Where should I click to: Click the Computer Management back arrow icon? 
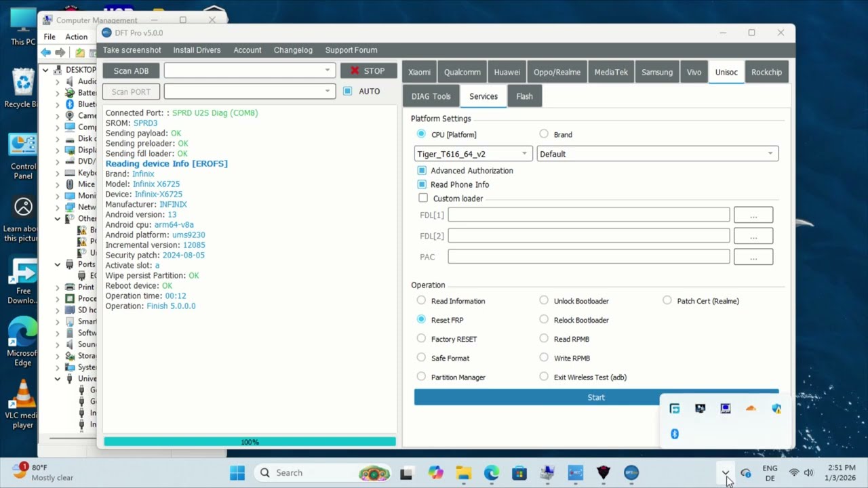(45, 52)
